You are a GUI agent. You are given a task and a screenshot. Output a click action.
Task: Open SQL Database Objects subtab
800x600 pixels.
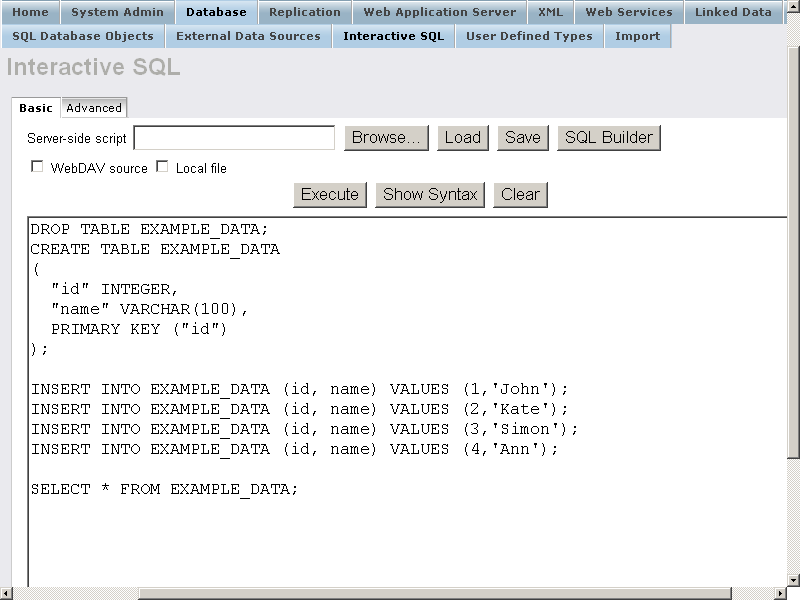click(x=83, y=36)
